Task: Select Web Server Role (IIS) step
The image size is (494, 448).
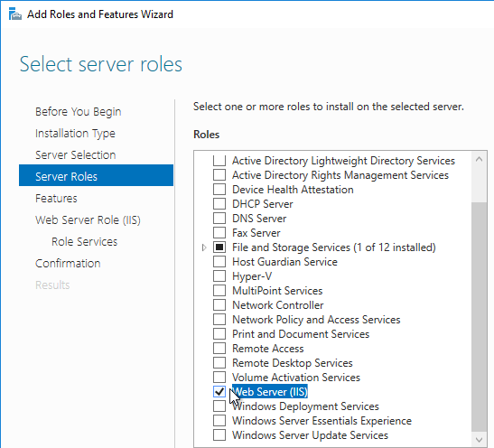Action: click(x=88, y=219)
